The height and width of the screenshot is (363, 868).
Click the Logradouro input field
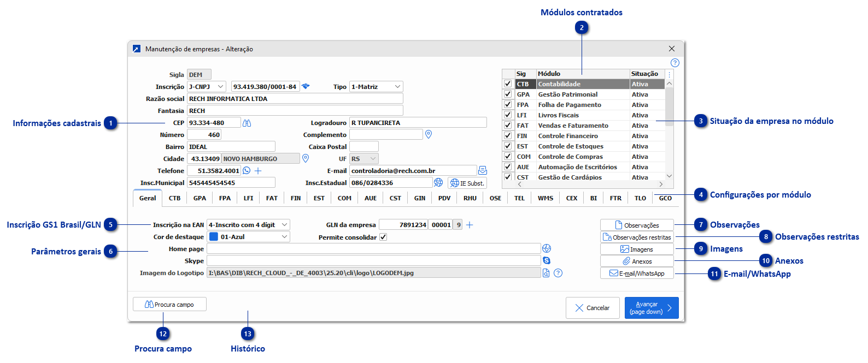tap(418, 123)
